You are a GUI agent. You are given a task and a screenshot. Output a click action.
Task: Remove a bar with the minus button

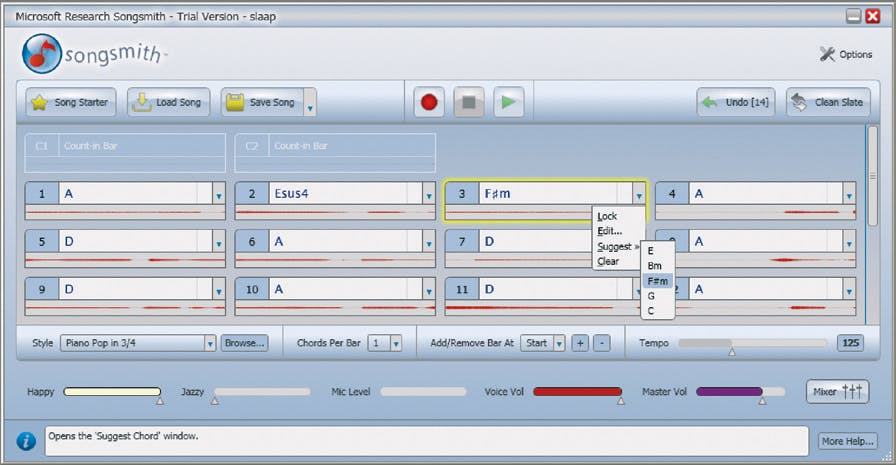602,343
